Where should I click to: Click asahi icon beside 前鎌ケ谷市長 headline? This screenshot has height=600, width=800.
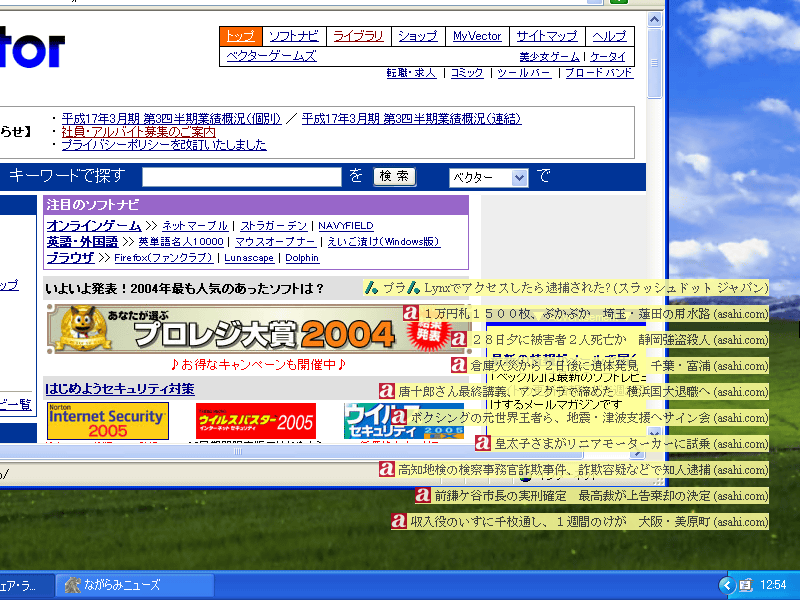coord(422,495)
